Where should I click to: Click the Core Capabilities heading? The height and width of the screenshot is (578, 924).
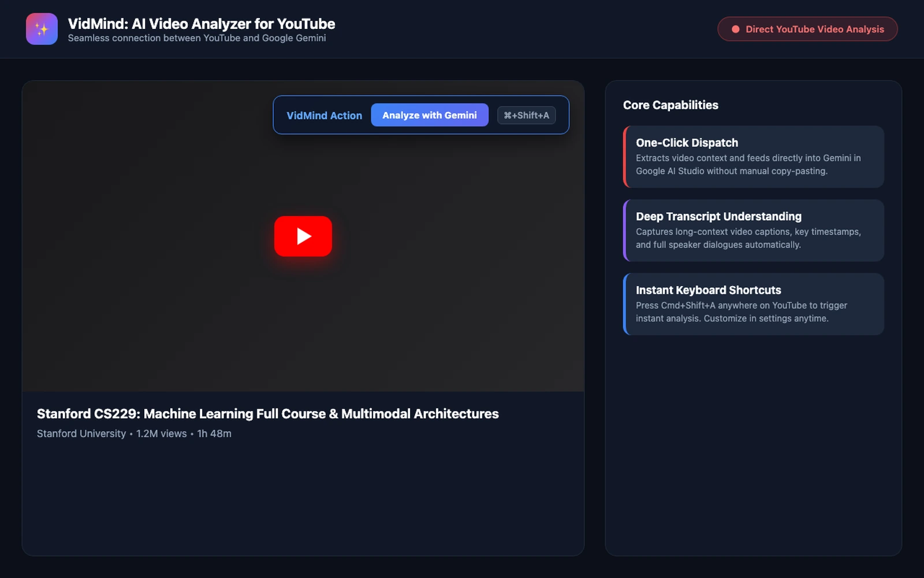(x=670, y=105)
